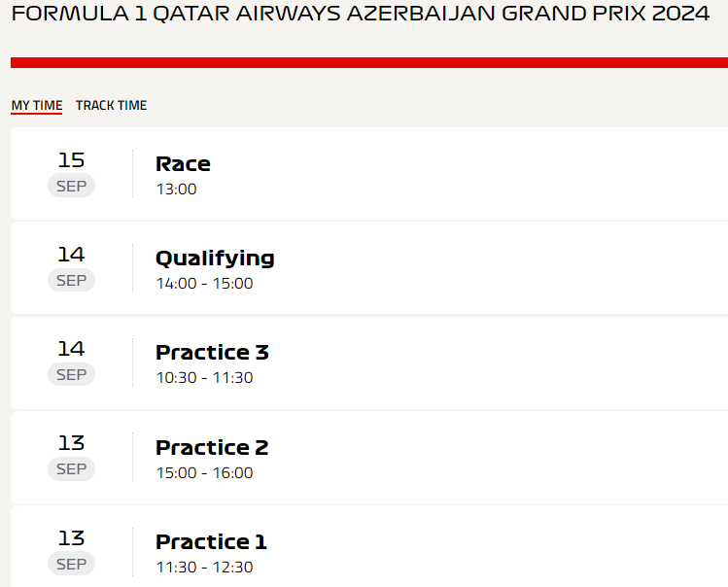The height and width of the screenshot is (587, 728).
Task: Open the Practice 2 session entry
Action: coord(369,458)
